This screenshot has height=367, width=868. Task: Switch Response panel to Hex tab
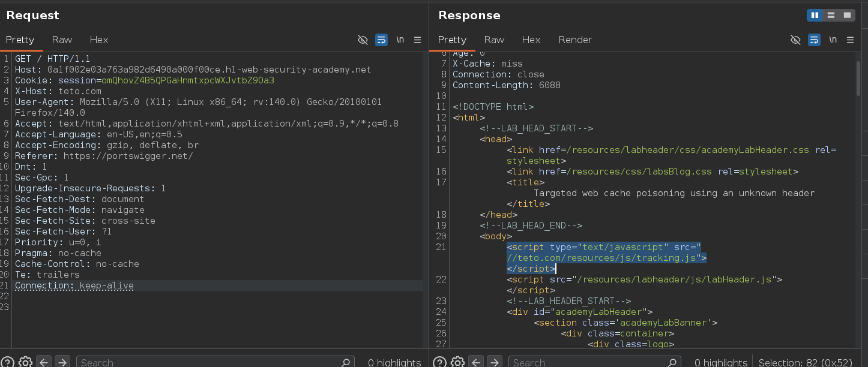[531, 40]
